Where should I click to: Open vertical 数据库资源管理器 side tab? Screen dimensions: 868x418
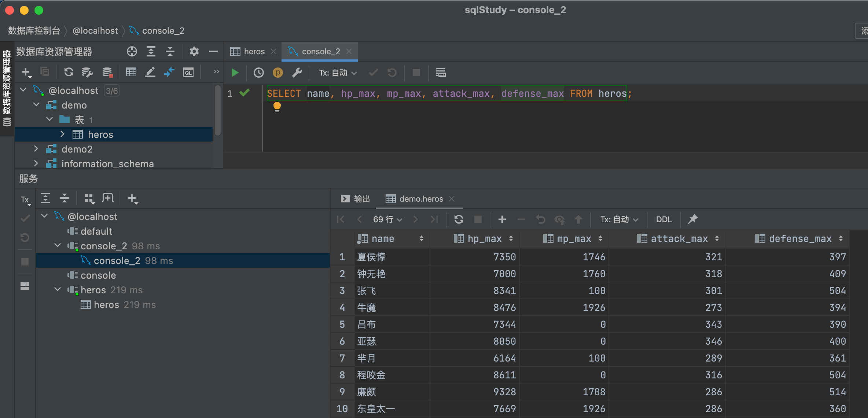pos(7,88)
